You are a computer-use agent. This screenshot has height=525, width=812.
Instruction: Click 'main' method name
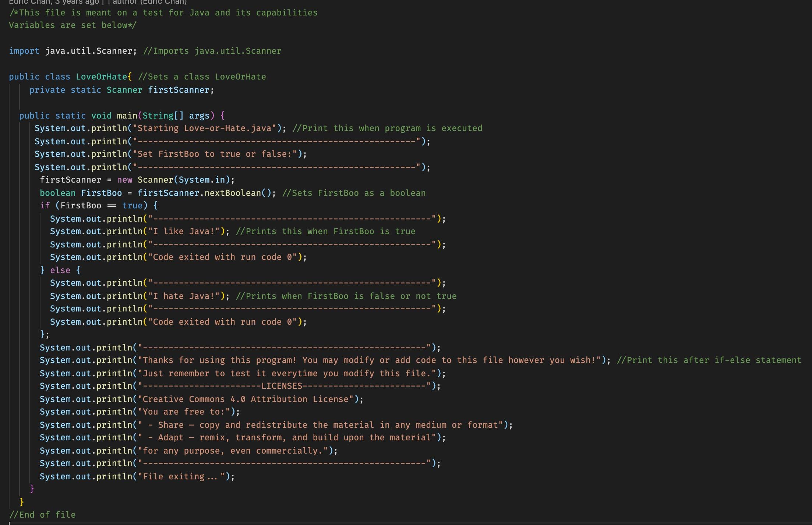127,116
